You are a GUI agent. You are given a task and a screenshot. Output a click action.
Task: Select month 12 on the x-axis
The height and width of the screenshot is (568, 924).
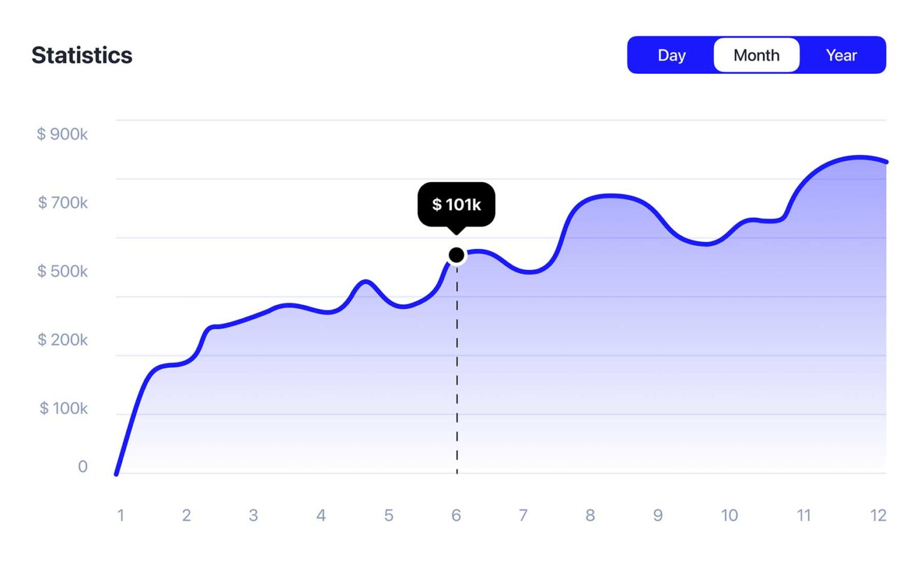pyautogui.click(x=878, y=515)
